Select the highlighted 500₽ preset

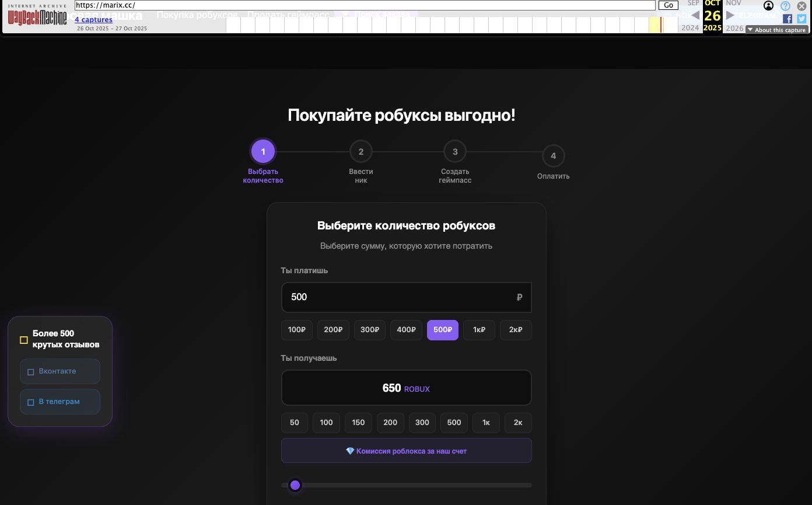[x=443, y=330]
